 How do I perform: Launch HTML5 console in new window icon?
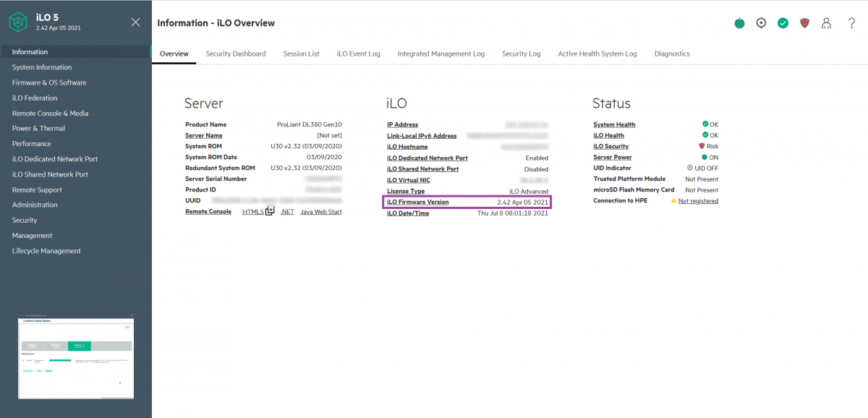270,211
